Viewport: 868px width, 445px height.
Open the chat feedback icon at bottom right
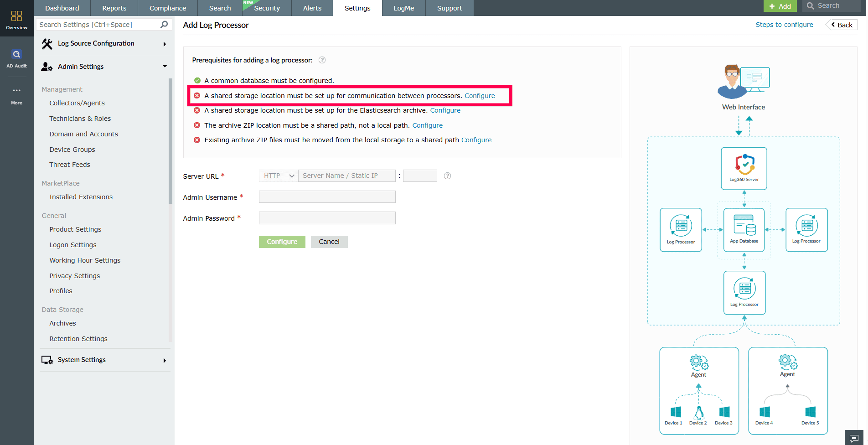(854, 438)
